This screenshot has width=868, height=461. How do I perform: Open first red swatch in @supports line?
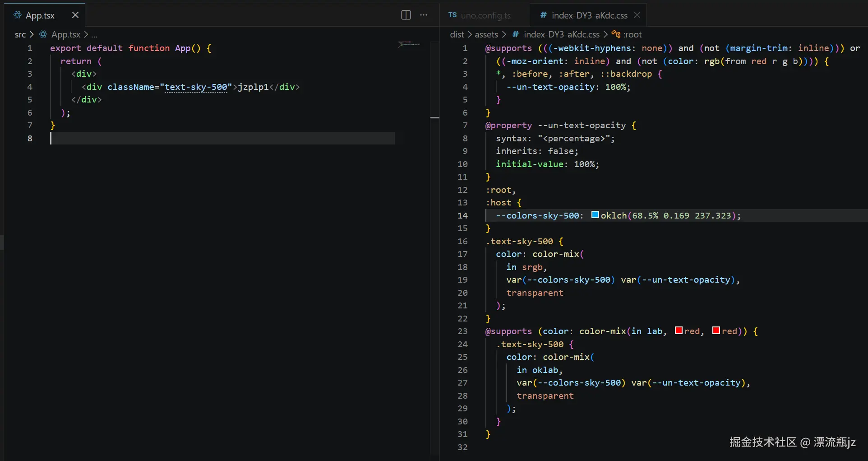point(679,331)
